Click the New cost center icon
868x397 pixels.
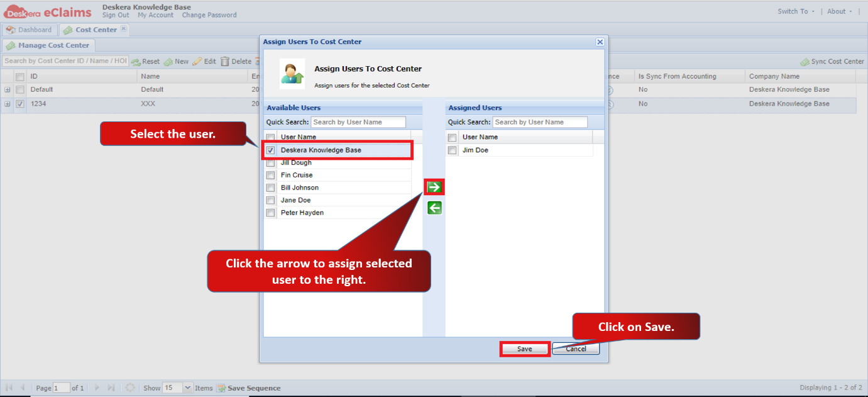[x=168, y=62]
